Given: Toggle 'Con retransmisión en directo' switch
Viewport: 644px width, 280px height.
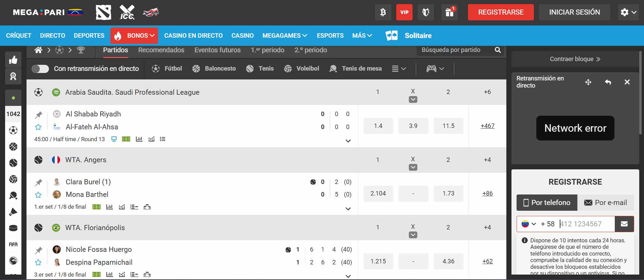Looking at the screenshot, I should tap(40, 69).
